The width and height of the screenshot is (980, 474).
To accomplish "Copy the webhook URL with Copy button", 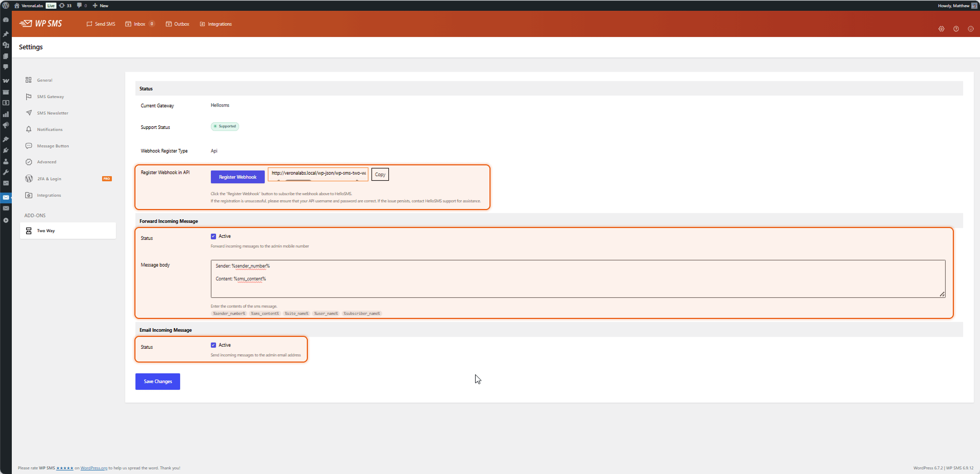I will click(380, 175).
